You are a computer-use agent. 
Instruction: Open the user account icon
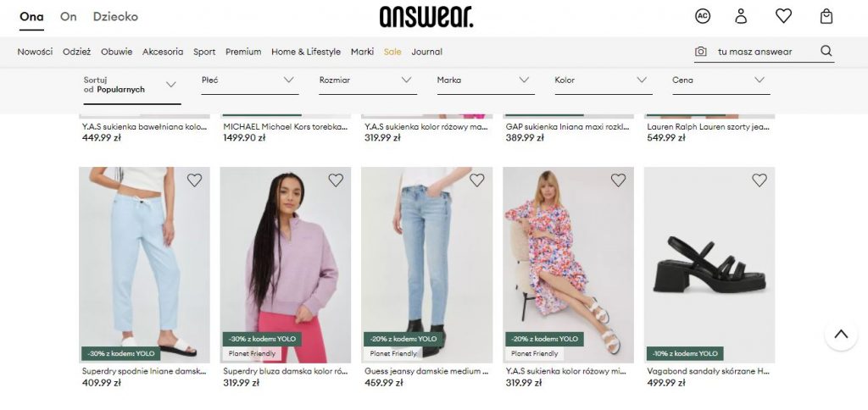[x=741, y=16]
